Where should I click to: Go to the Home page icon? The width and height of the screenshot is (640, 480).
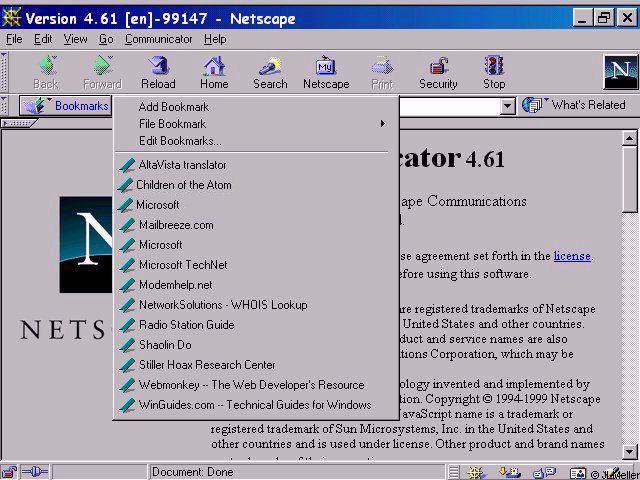[214, 72]
